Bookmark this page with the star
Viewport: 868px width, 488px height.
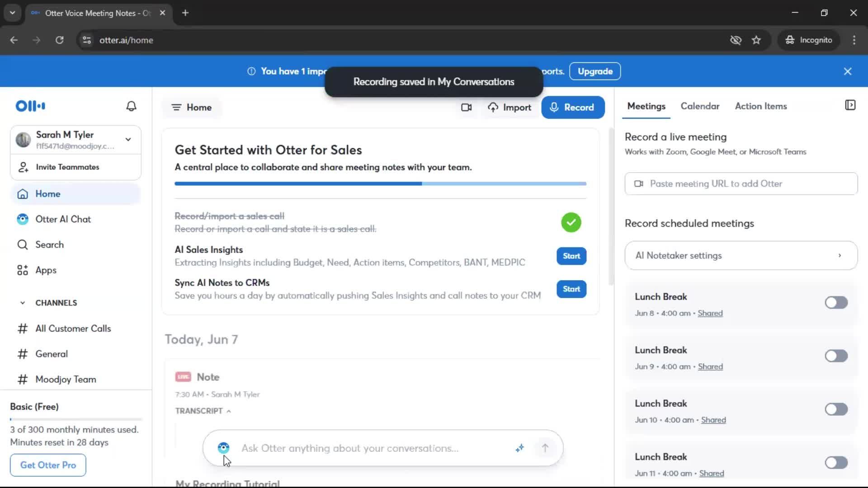click(x=756, y=40)
